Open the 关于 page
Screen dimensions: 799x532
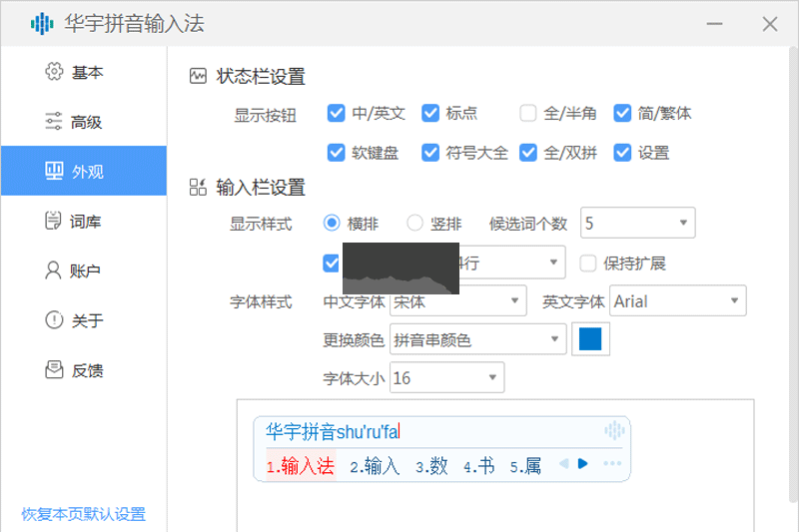coord(84,319)
